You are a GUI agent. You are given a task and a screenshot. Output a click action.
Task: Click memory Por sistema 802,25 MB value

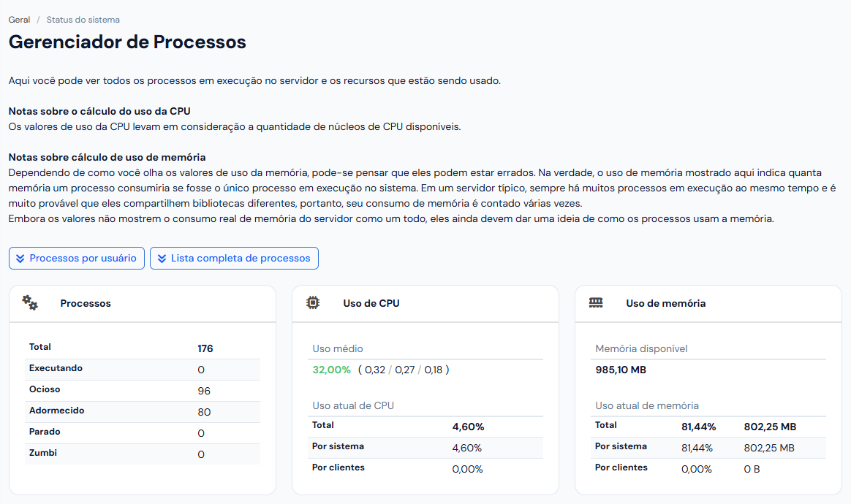(x=769, y=448)
